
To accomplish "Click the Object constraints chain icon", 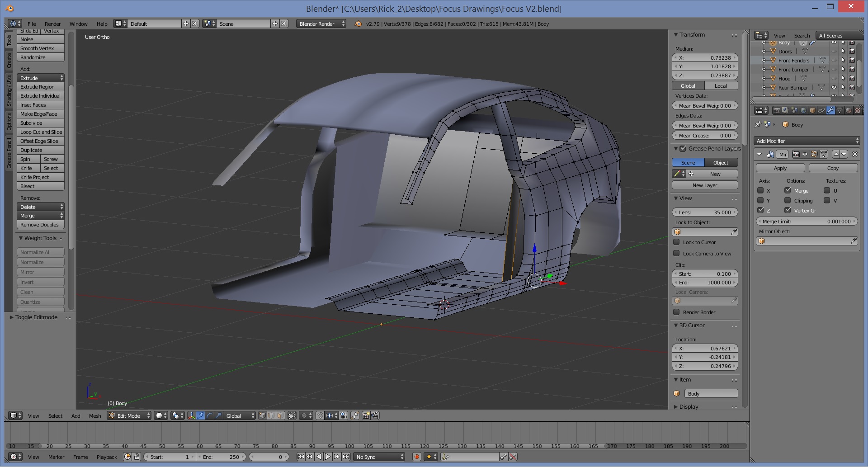I will pos(821,110).
